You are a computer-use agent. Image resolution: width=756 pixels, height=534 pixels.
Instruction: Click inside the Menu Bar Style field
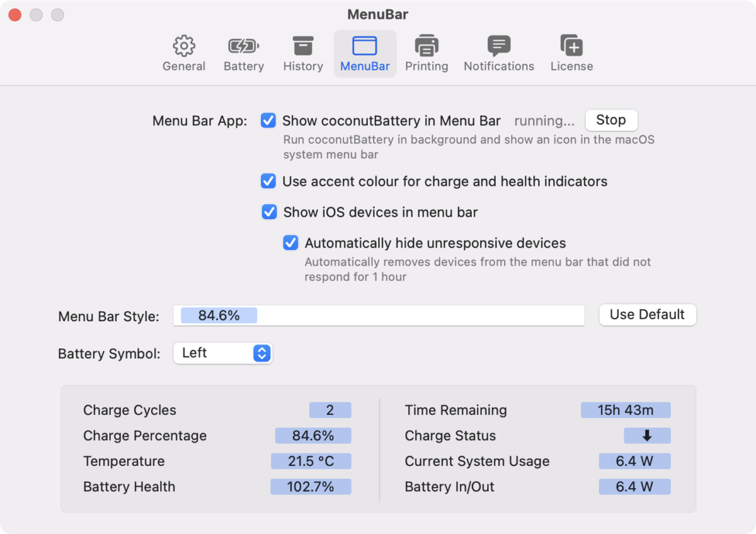379,315
